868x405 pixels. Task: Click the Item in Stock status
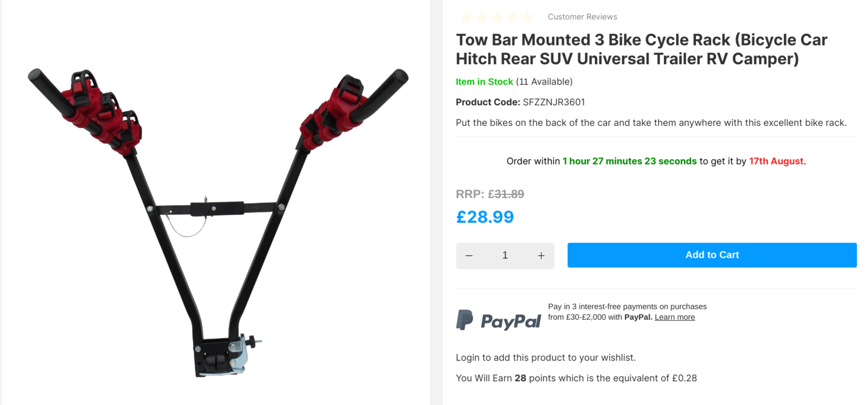pos(484,82)
